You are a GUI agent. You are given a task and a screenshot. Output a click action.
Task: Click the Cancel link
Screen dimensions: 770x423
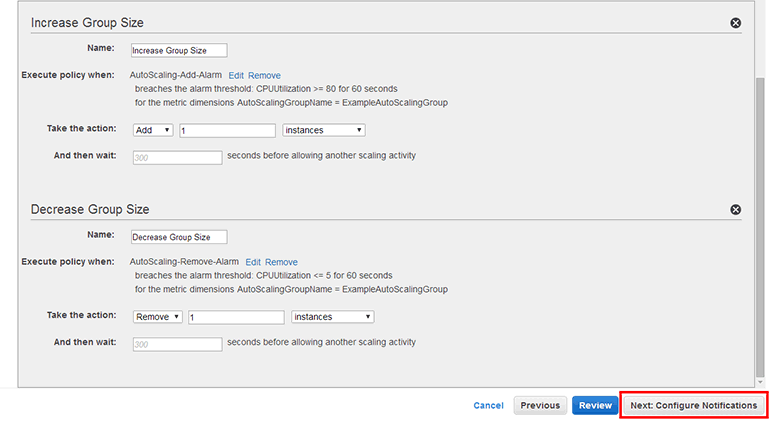488,406
